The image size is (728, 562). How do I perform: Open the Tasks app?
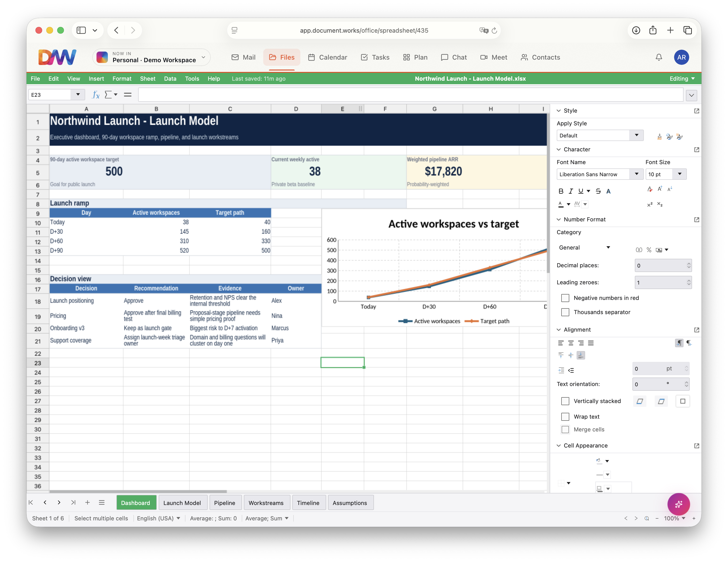click(375, 57)
